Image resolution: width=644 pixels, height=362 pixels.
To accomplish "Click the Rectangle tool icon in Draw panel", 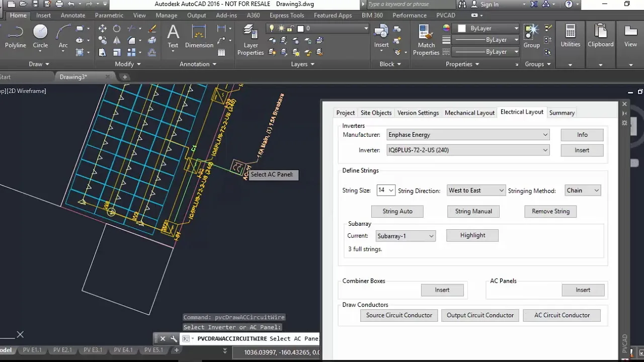I will [80, 29].
